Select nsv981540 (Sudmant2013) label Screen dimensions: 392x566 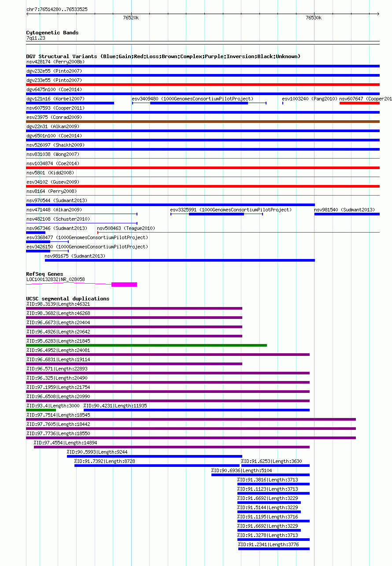pos(344,210)
